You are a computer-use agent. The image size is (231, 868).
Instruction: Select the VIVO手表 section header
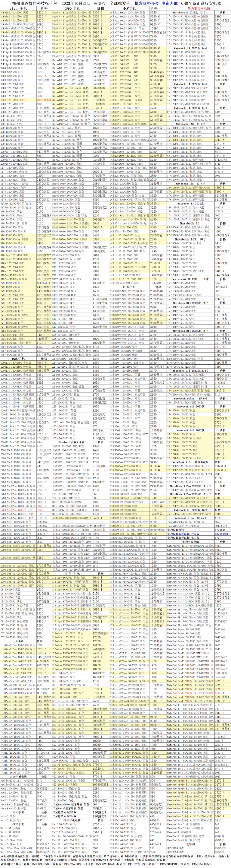(18, 813)
